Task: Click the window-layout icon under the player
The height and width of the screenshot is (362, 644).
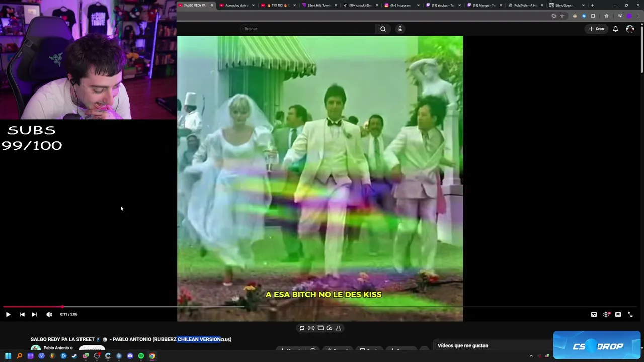Action: (x=320, y=328)
